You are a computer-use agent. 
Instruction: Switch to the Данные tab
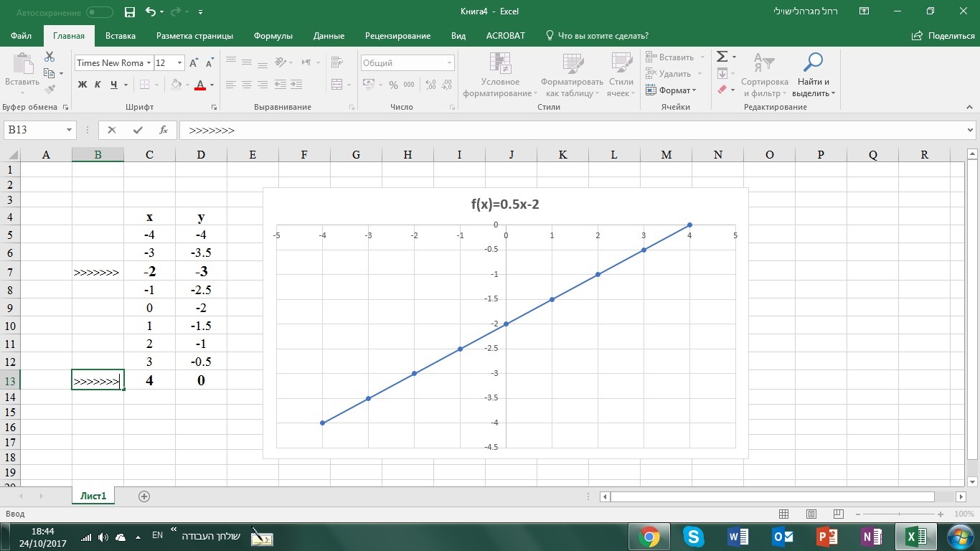click(329, 35)
